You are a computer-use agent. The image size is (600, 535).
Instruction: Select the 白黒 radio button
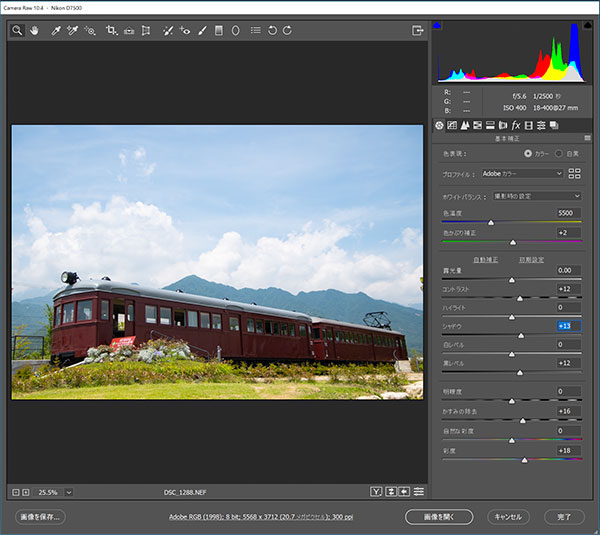pyautogui.click(x=559, y=153)
